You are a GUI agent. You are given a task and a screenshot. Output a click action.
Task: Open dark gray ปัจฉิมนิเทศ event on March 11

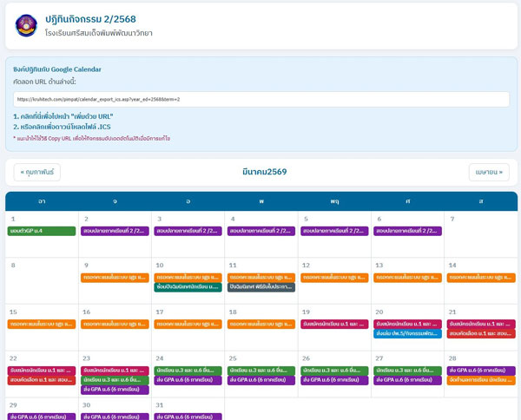(261, 287)
